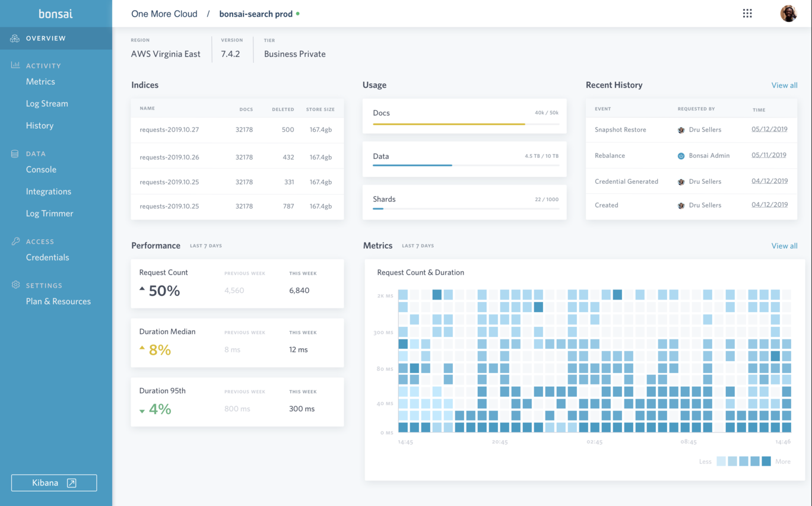Click the Request Count up arrow indicator
The height and width of the screenshot is (506, 812).
click(x=142, y=289)
